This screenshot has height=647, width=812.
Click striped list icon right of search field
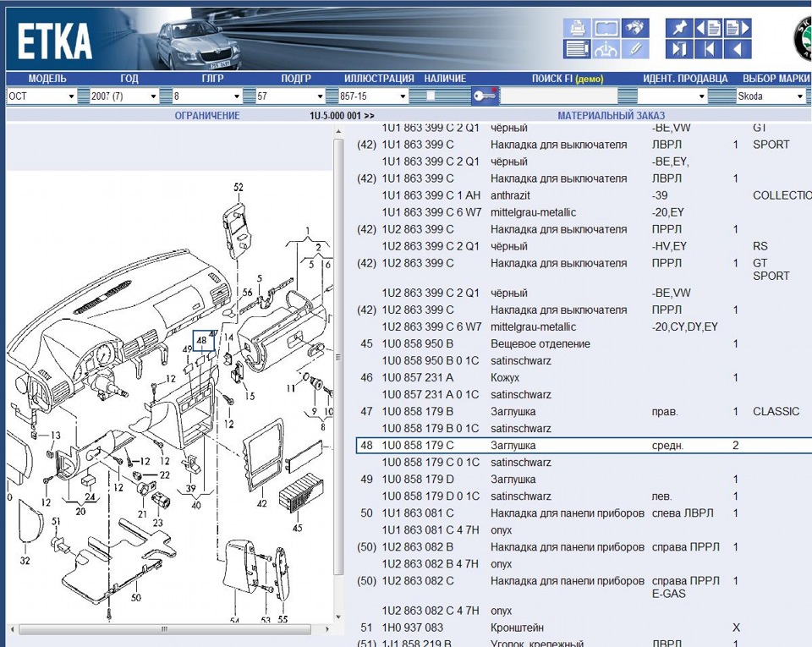pyautogui.click(x=628, y=96)
